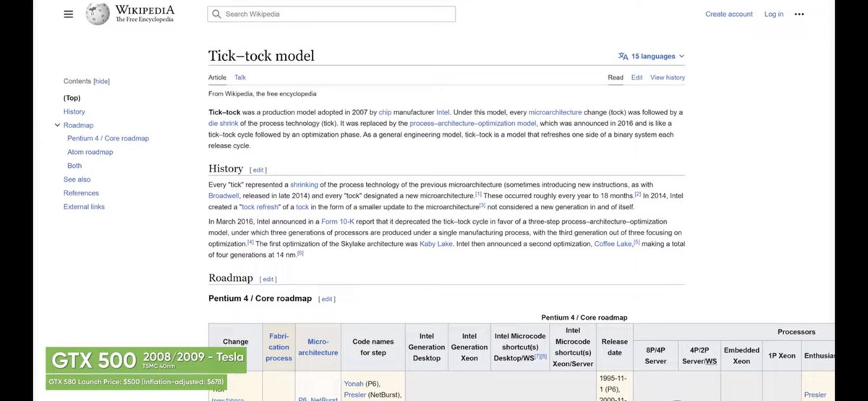Open the Coffee Lake link
868x401 pixels.
point(613,244)
